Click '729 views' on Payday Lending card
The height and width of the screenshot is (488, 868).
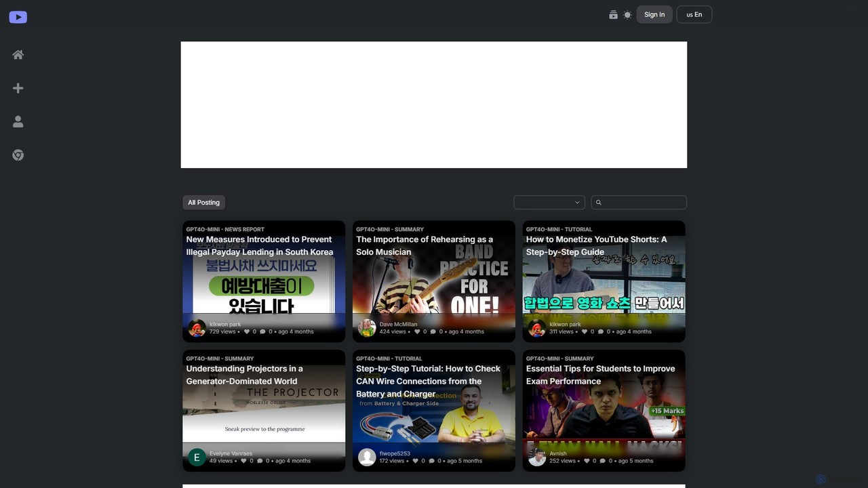(222, 331)
